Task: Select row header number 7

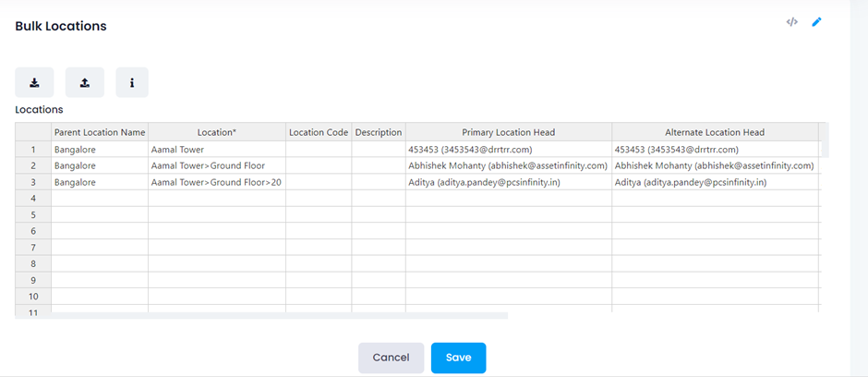Action: coord(33,248)
